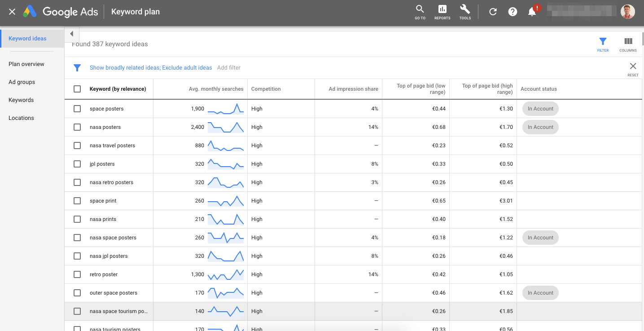Check the box for space posters
This screenshot has height=331, width=644.
pyautogui.click(x=77, y=109)
